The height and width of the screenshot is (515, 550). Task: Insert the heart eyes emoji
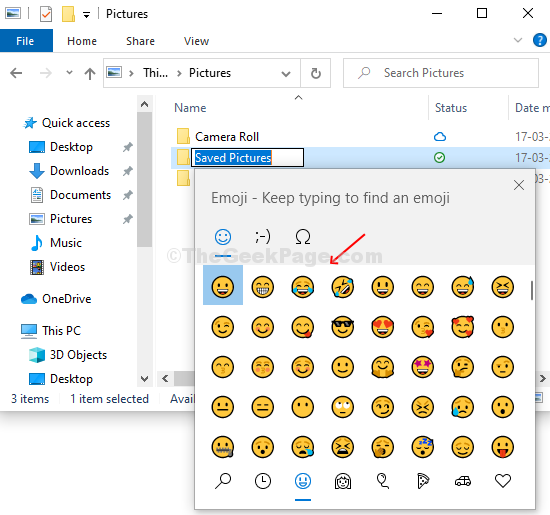coord(383,327)
